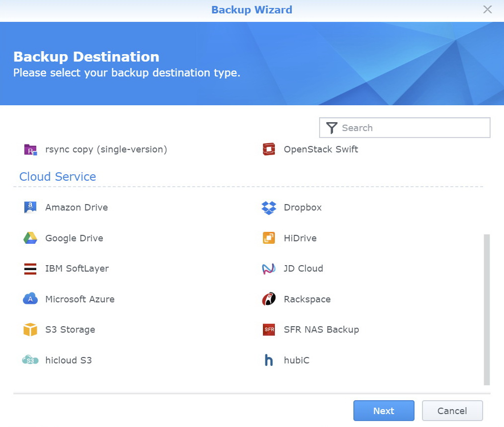Click the filter funnel icon in search box
This screenshot has width=504, height=427.
tap(332, 128)
